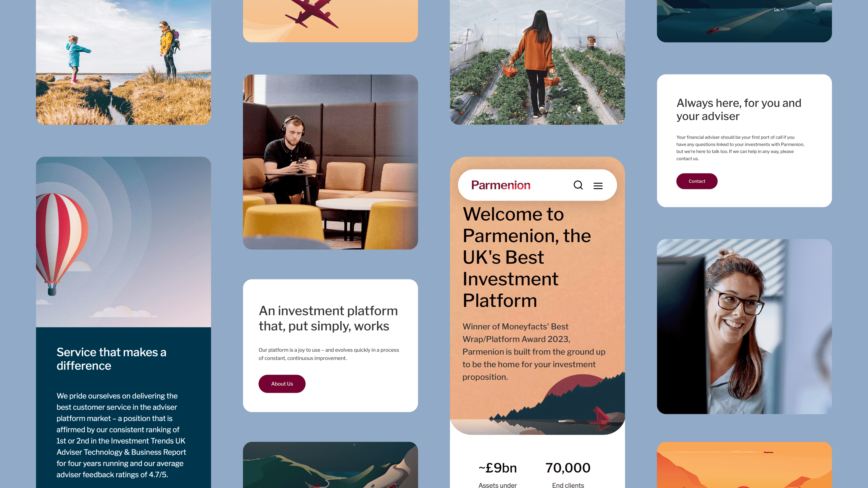Click the About Us button
This screenshot has width=868, height=488.
click(x=282, y=384)
